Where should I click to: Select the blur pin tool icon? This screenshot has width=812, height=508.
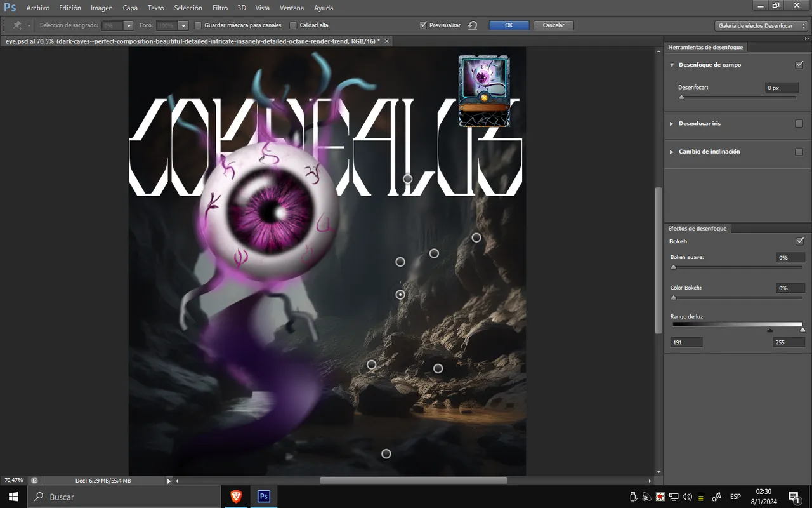pyautogui.click(x=18, y=25)
